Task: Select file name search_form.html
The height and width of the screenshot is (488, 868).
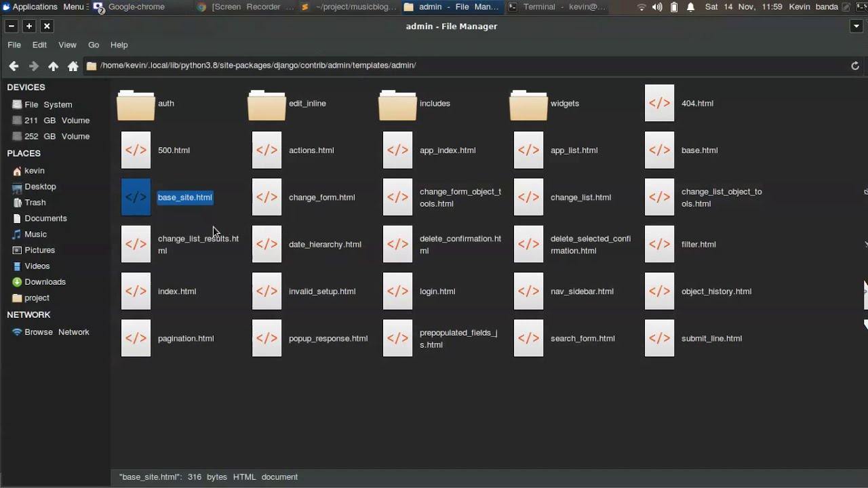Action: click(x=583, y=338)
